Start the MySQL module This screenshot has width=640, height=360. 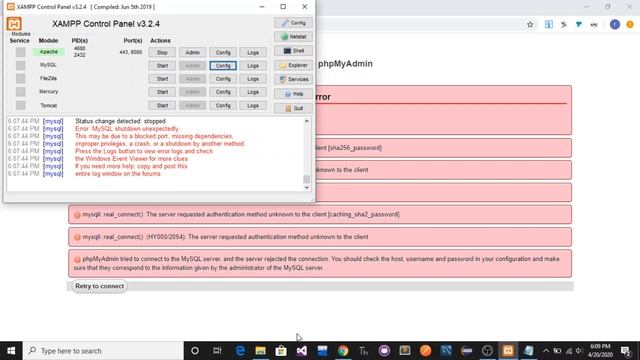point(162,66)
